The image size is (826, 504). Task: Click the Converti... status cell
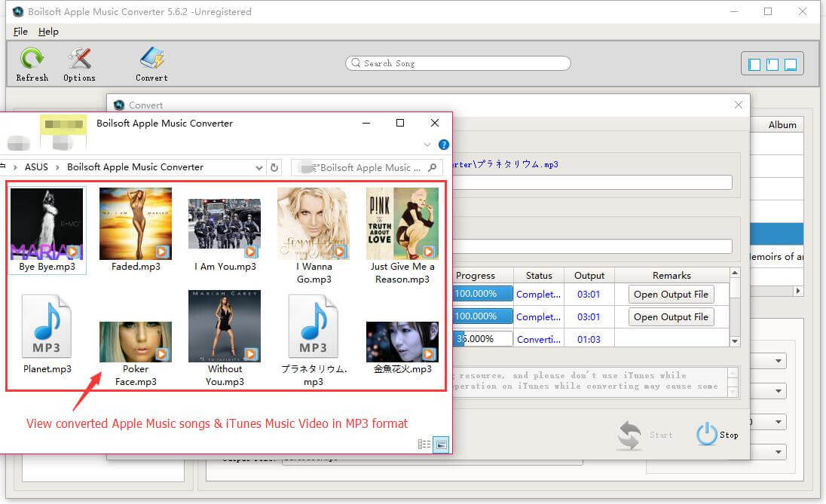click(x=539, y=340)
